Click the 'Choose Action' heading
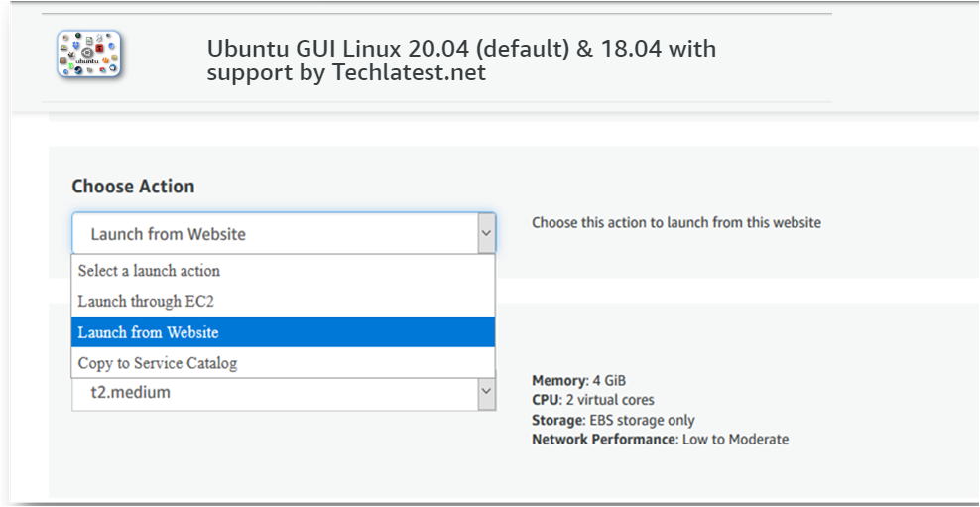 pos(133,187)
